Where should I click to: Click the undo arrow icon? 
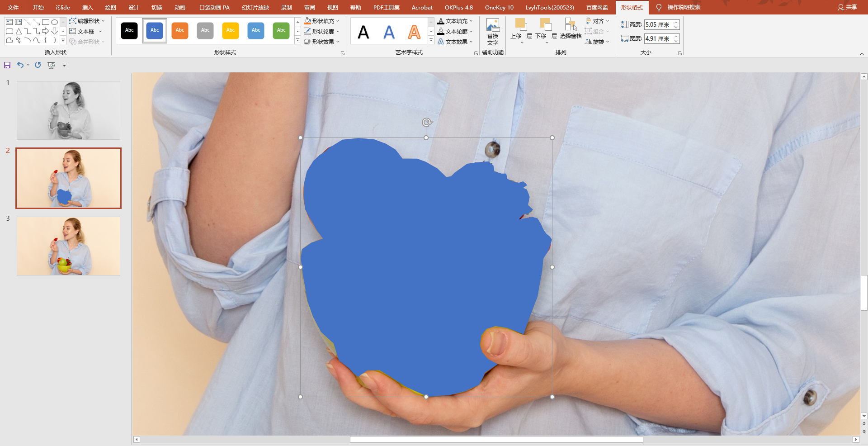20,65
